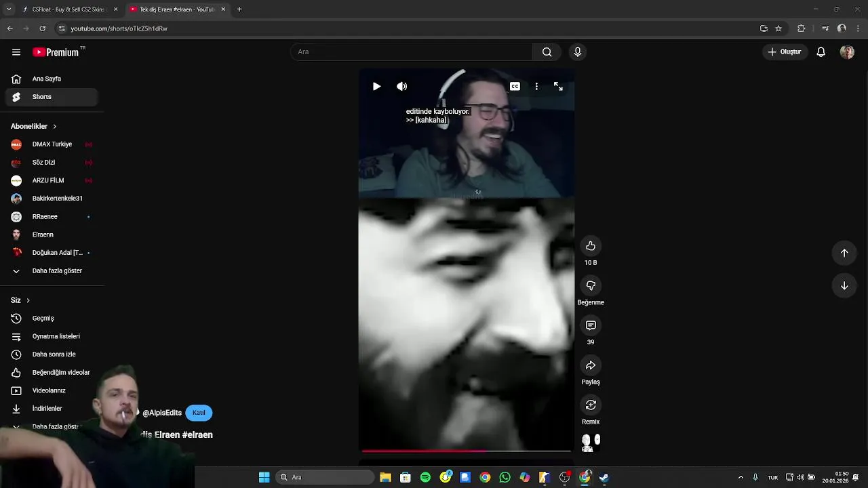Seek on the Short's red progress bar
Image resolution: width=868 pixels, height=488 pixels.
pyautogui.click(x=467, y=450)
